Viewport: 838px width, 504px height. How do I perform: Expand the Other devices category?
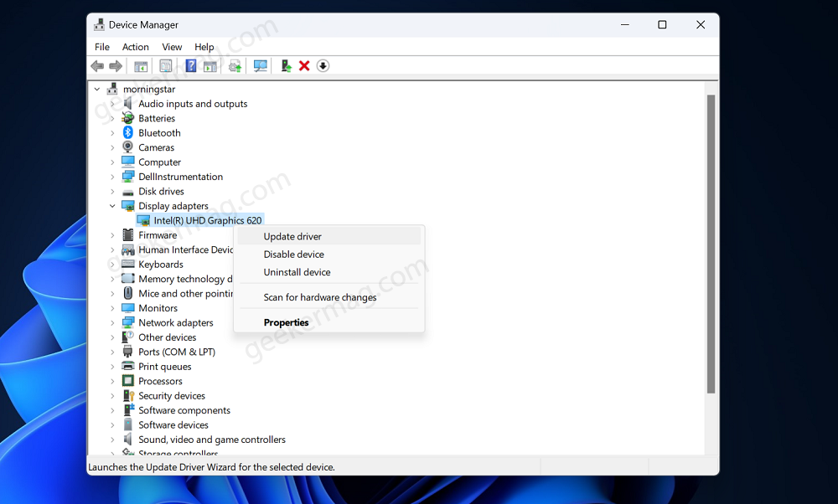pyautogui.click(x=112, y=337)
